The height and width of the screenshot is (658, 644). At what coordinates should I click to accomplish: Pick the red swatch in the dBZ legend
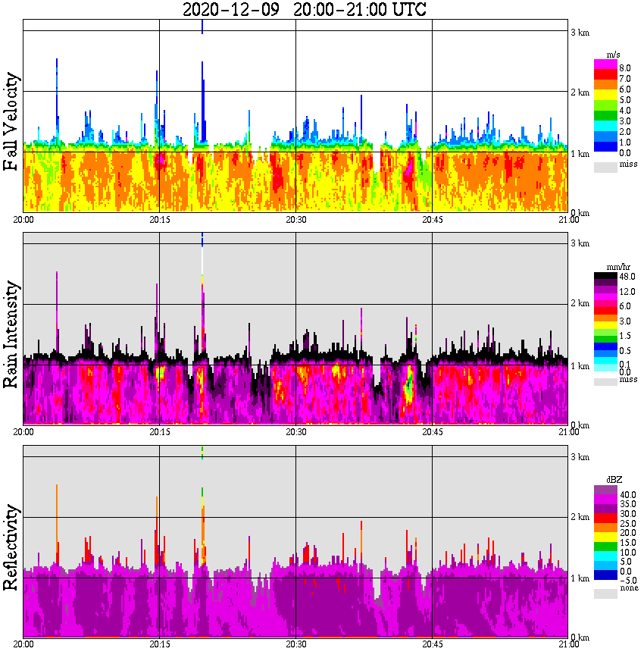[x=605, y=519]
